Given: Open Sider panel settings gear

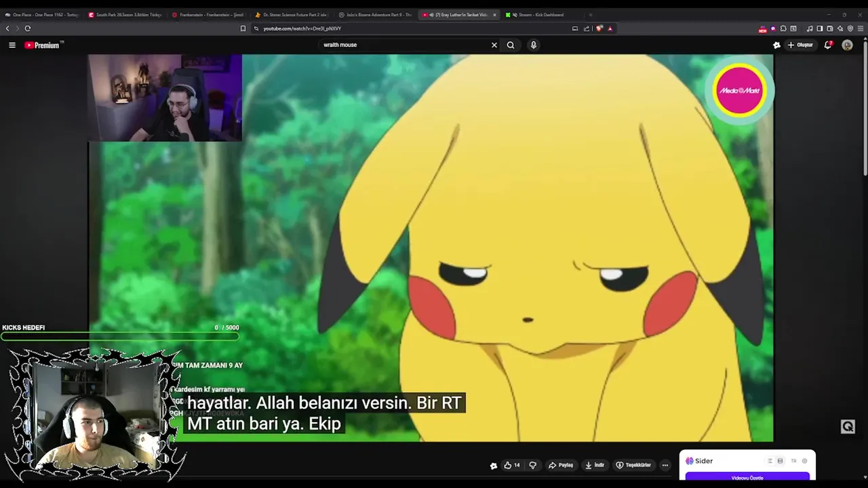Looking at the screenshot, I should [x=805, y=461].
